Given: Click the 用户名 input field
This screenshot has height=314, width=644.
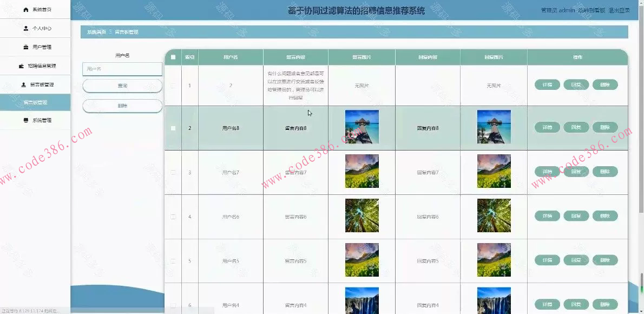Looking at the screenshot, I should click(122, 69).
